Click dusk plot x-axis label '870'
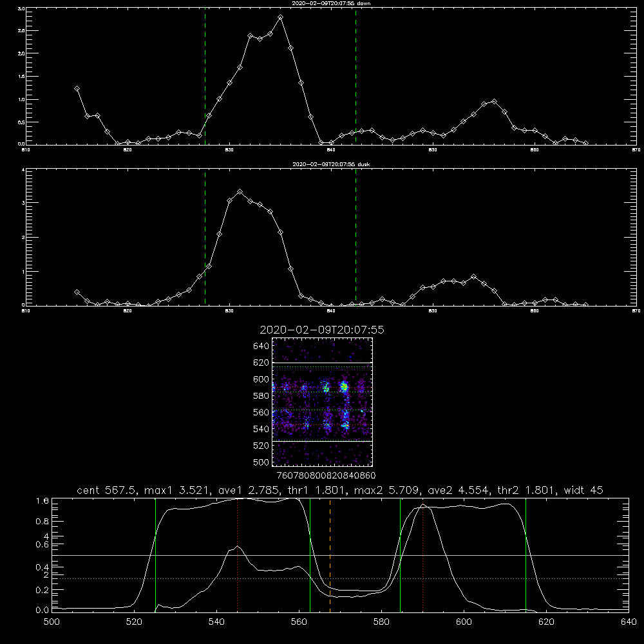This screenshot has width=644, height=644. [x=636, y=311]
